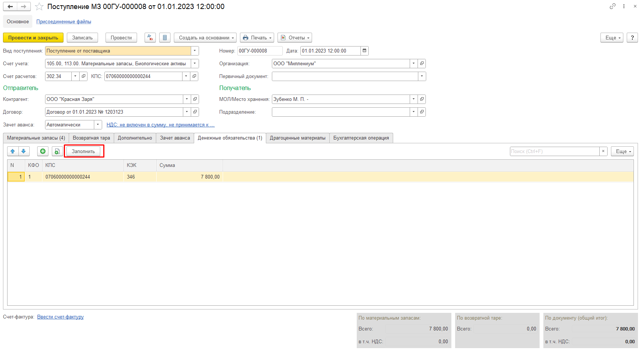Add new row with green plus
This screenshot has width=644, height=350.
point(43,151)
